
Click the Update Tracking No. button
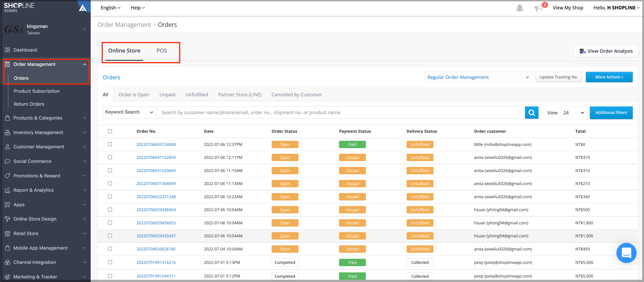559,77
